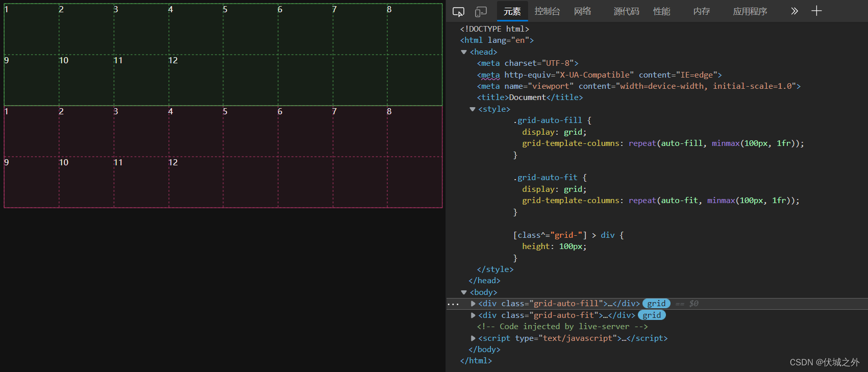Select the closing </body> tag
The width and height of the screenshot is (868, 372).
pyautogui.click(x=484, y=350)
